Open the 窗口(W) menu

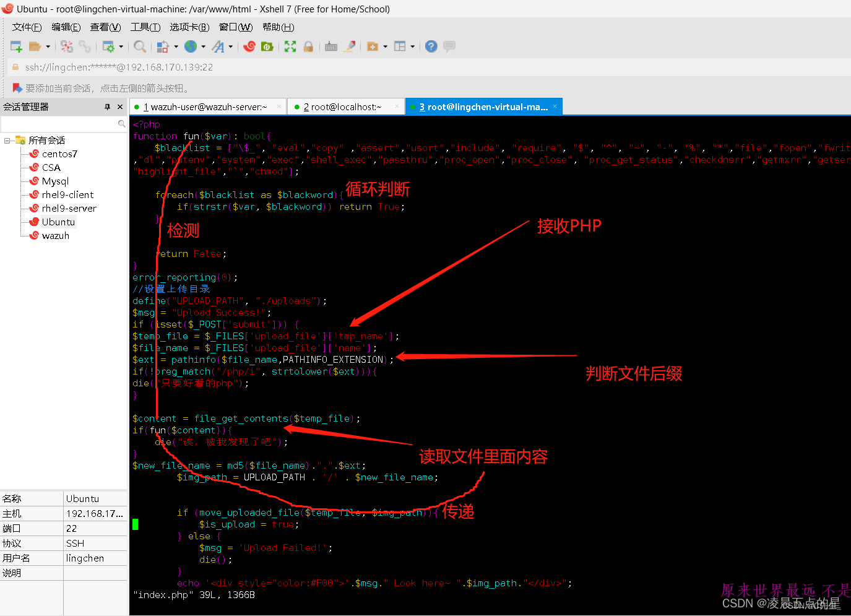(x=236, y=27)
